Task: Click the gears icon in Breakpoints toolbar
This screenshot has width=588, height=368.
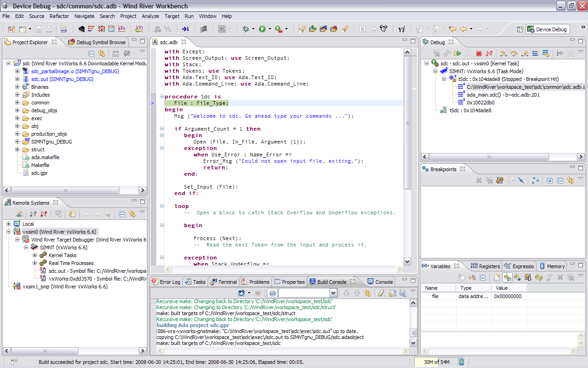Action: click(x=500, y=181)
